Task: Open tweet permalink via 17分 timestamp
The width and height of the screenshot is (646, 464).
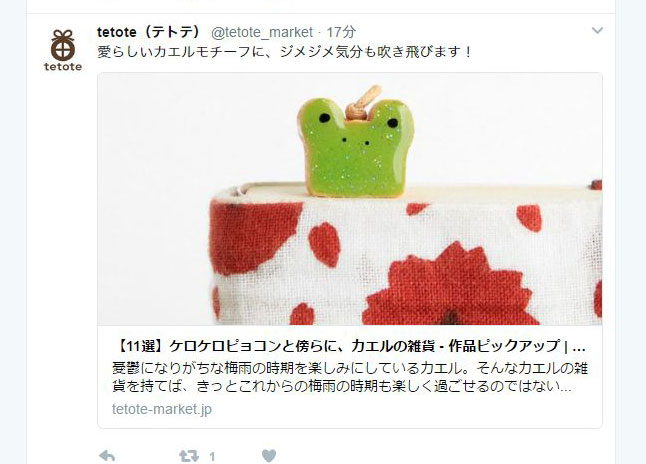Action: [x=341, y=32]
